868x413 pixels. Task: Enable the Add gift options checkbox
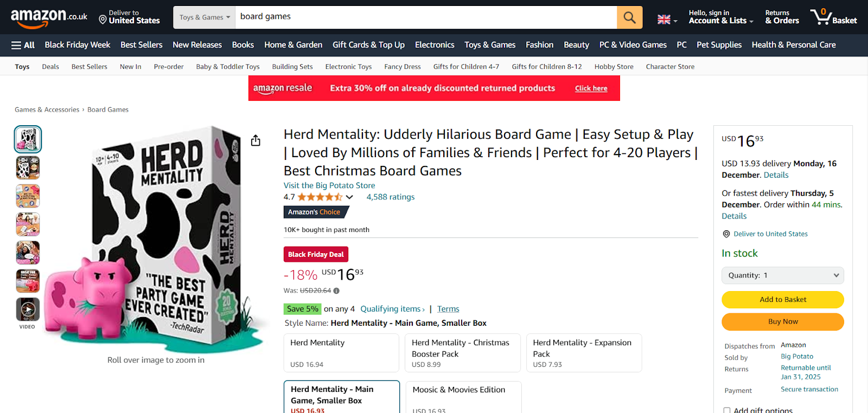[x=726, y=410]
